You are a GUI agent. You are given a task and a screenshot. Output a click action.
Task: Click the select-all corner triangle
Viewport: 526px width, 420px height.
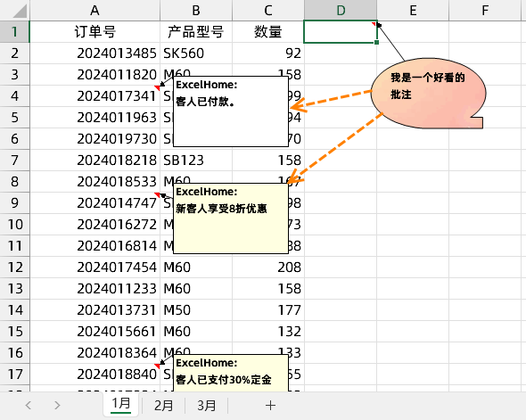coord(21,11)
